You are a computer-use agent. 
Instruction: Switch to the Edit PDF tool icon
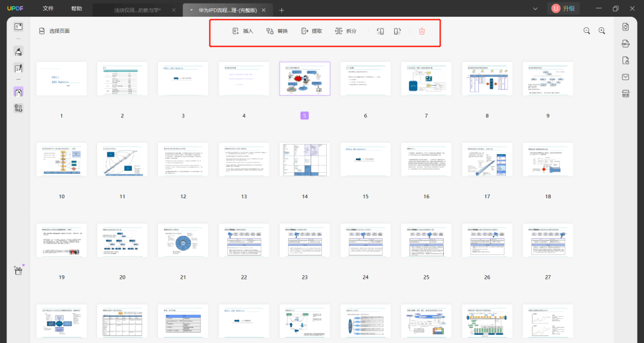tap(18, 68)
